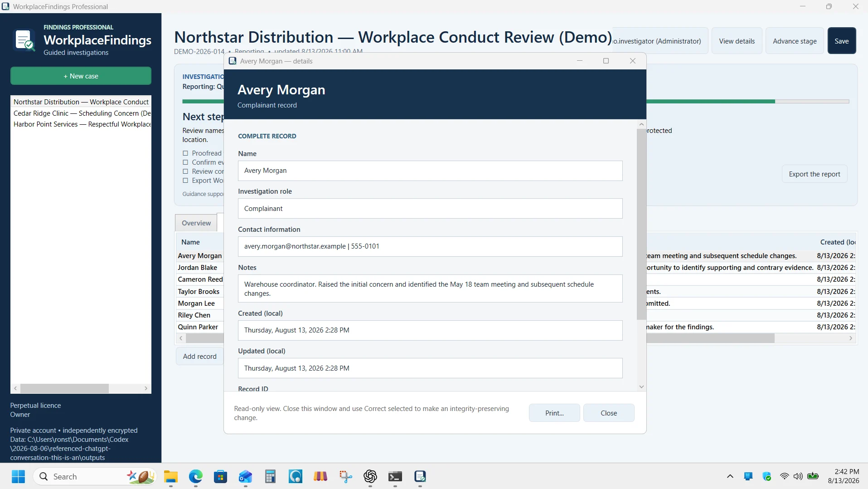This screenshot has width=868, height=489.
Task: Click the Add record button
Action: point(199,357)
